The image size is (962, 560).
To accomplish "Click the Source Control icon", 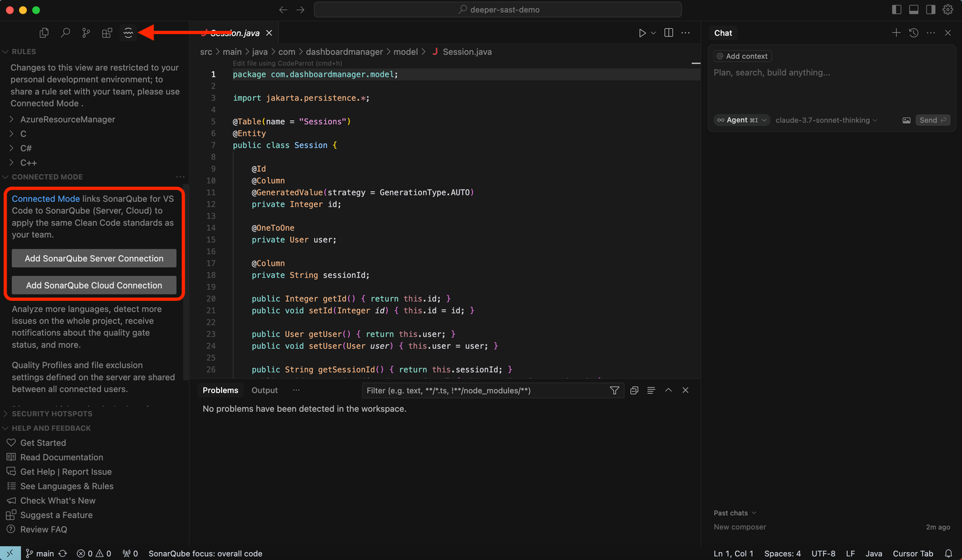I will pos(86,31).
